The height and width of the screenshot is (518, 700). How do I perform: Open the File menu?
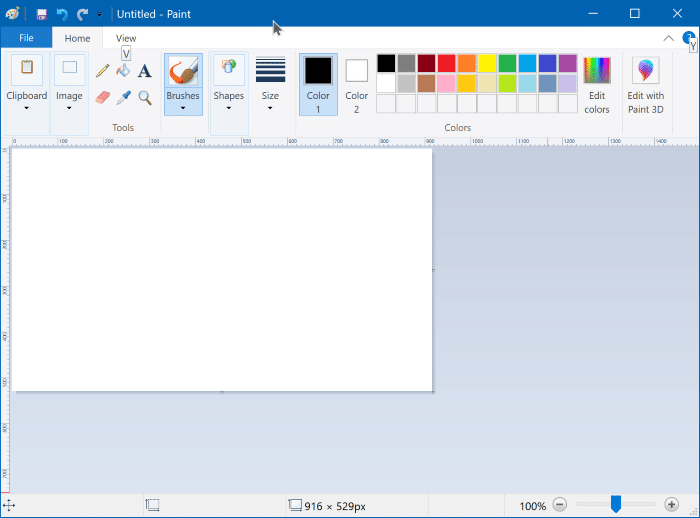tap(26, 38)
